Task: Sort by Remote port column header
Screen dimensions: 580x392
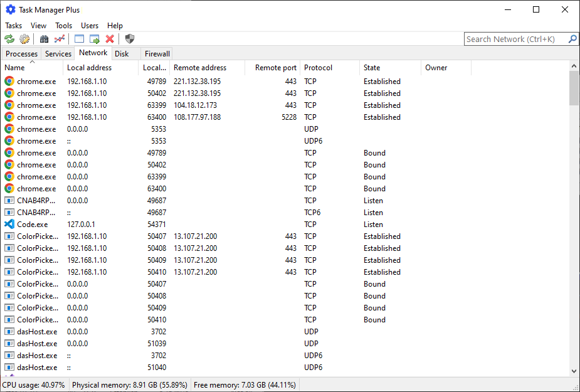Action: coord(273,67)
